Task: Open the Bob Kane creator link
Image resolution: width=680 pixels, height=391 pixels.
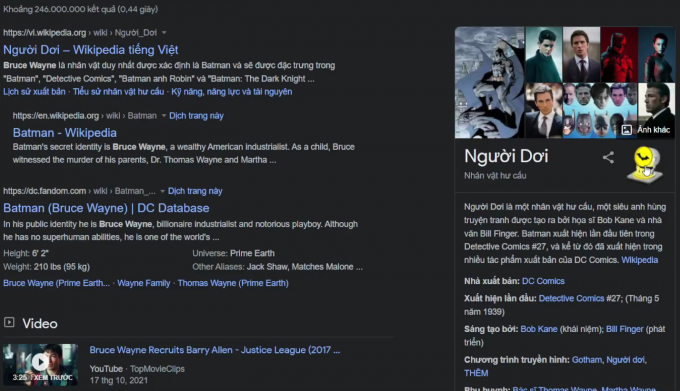Action: pos(539,329)
